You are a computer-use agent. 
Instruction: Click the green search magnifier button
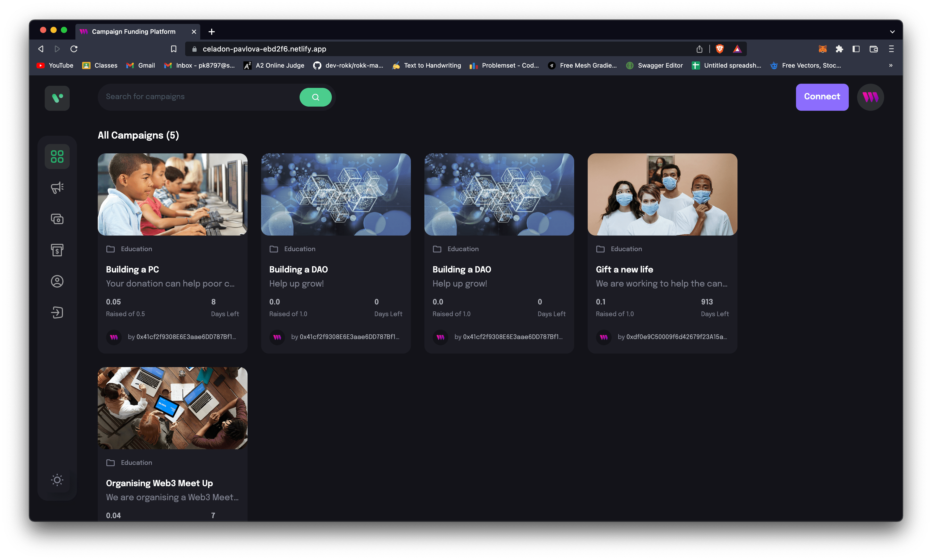316,97
